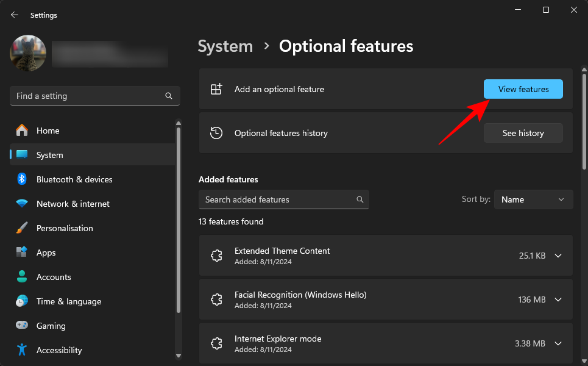The height and width of the screenshot is (366, 588).
Task: Select the Home icon in the sidebar
Action: pyautogui.click(x=21, y=131)
